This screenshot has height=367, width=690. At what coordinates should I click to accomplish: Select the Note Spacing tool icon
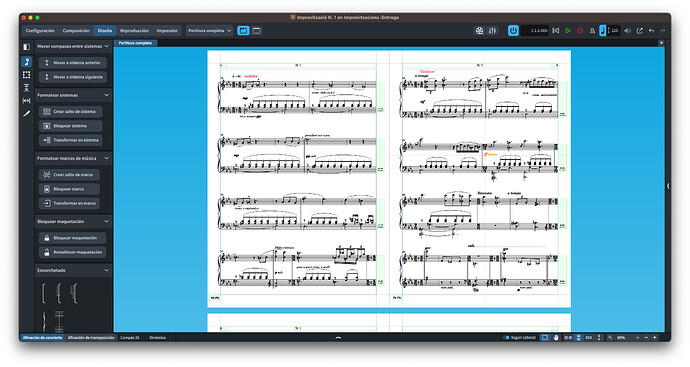26,101
